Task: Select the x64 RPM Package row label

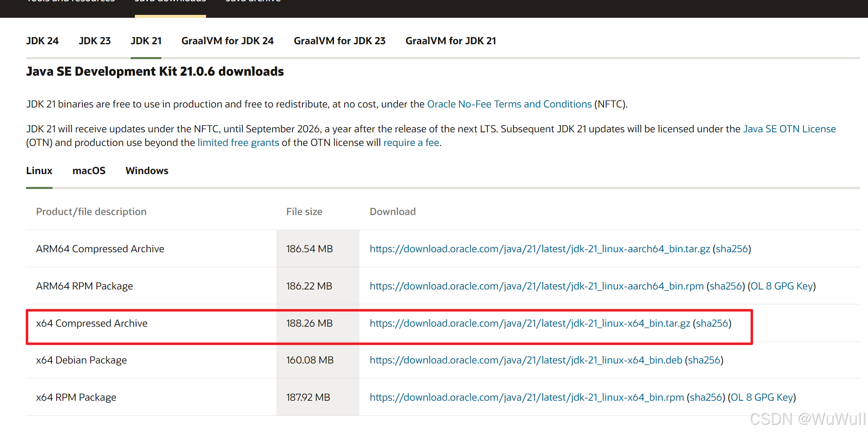Action: (x=76, y=397)
